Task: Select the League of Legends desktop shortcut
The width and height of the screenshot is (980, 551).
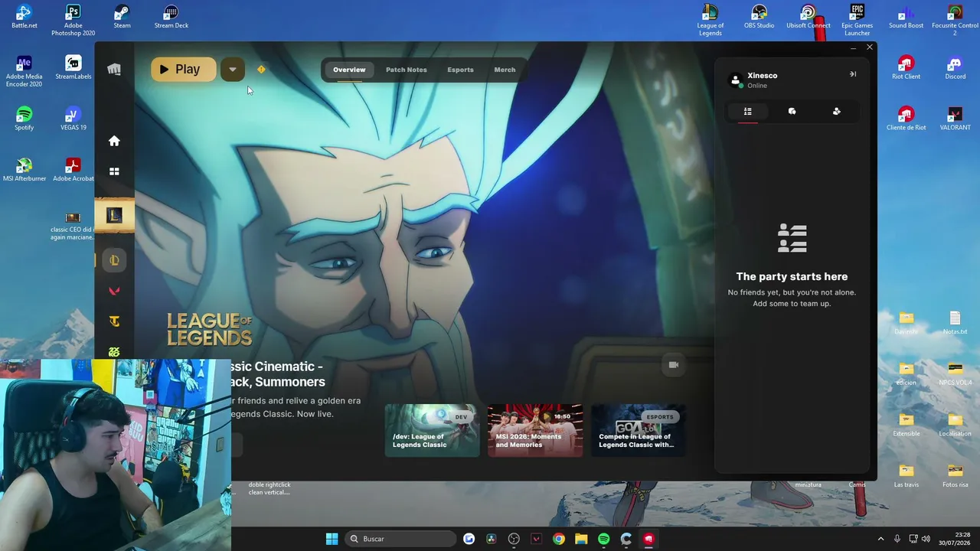Action: tap(710, 20)
